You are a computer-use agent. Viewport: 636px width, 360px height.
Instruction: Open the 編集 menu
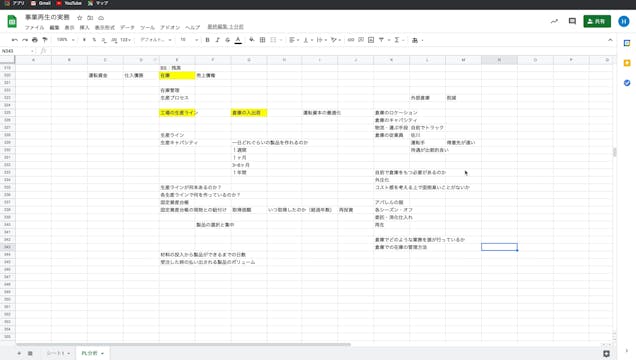click(54, 28)
